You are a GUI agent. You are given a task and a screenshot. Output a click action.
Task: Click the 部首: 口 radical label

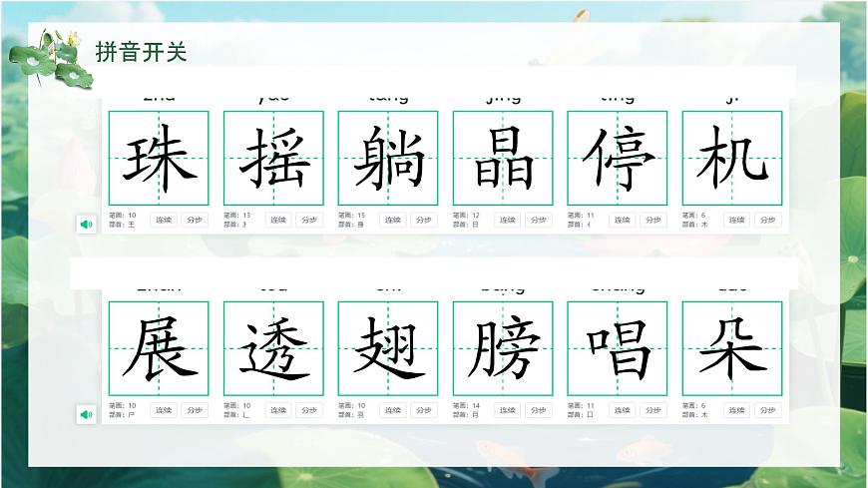tap(580, 415)
